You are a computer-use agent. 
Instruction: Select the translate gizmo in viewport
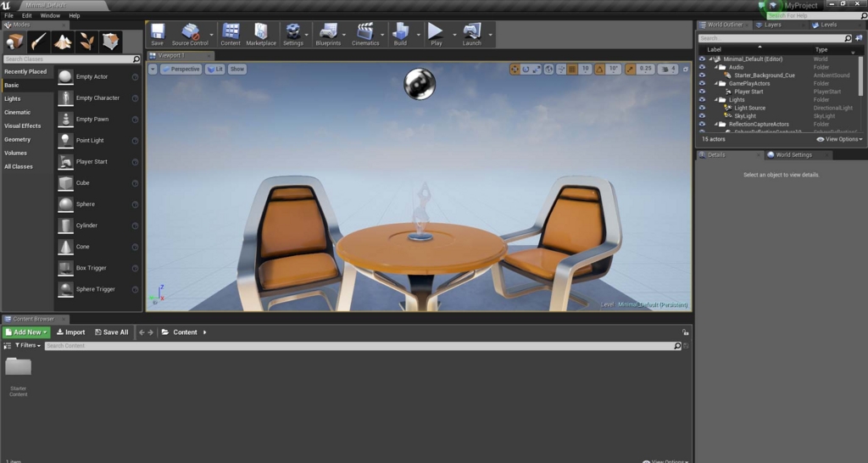(x=515, y=70)
